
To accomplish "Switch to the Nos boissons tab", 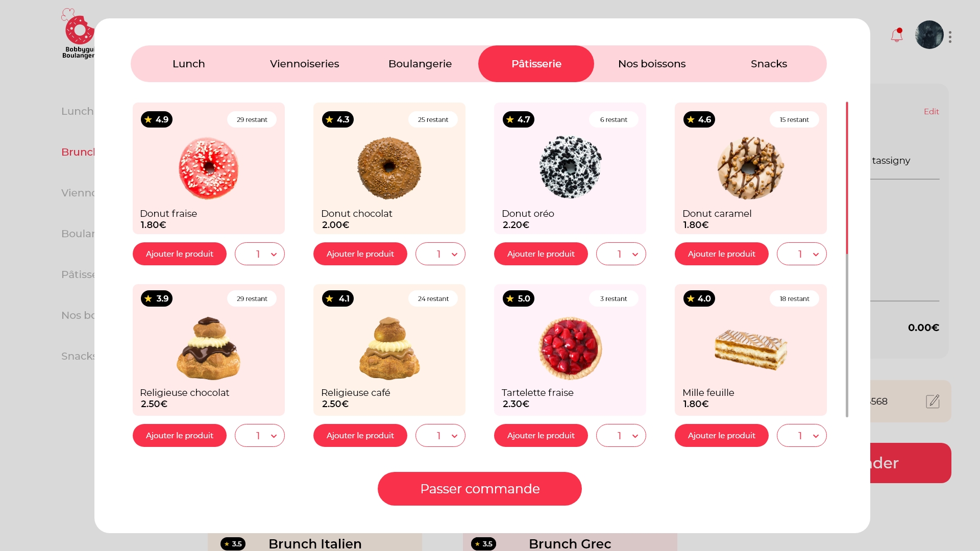I will point(652,64).
